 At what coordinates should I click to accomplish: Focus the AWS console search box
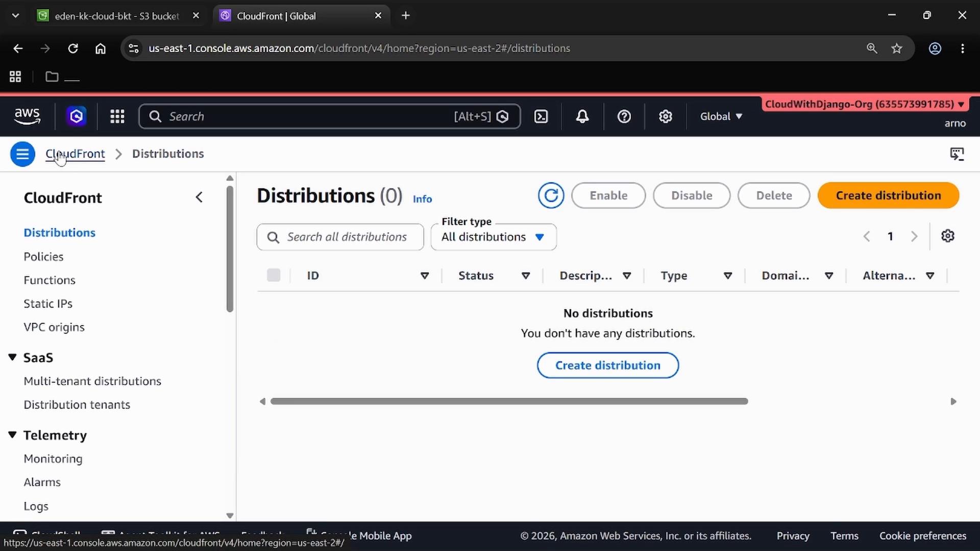click(329, 116)
